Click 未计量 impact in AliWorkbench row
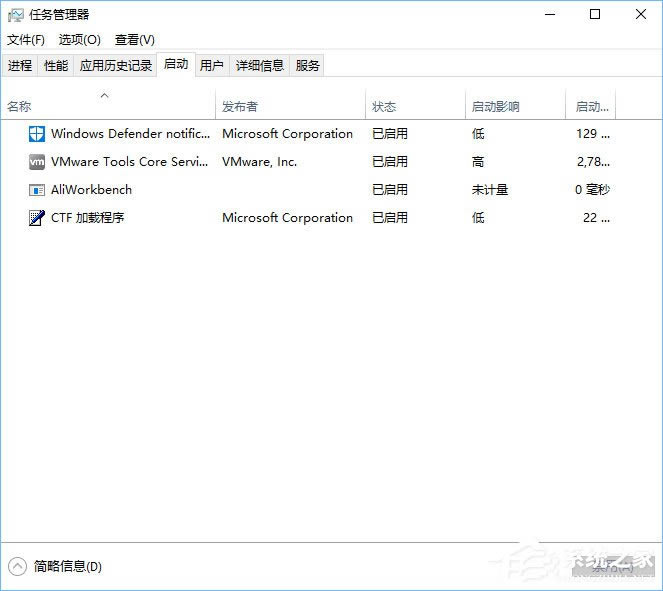This screenshot has width=663, height=591. [490, 190]
